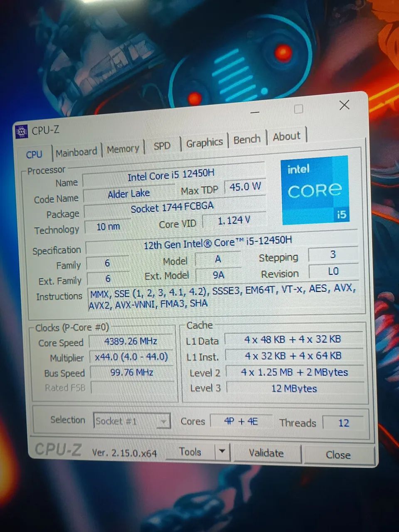Click the Max TDP value 45.0 W

tap(245, 187)
